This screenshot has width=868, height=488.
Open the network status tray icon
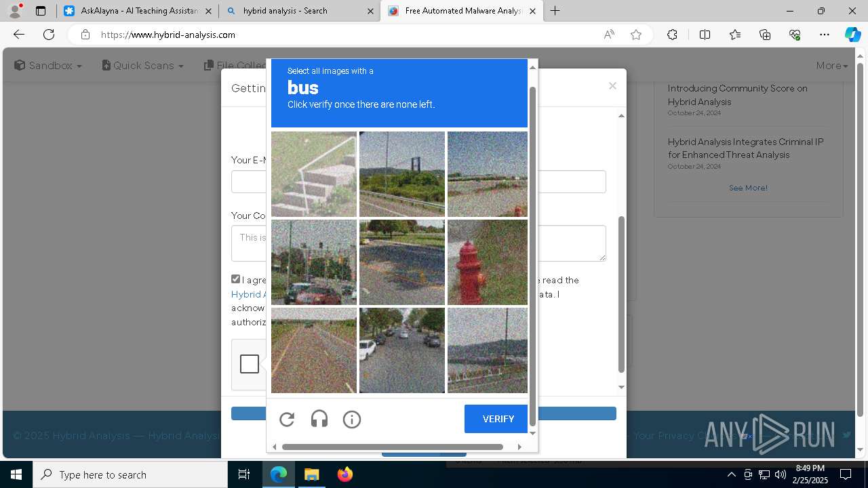tap(764, 474)
